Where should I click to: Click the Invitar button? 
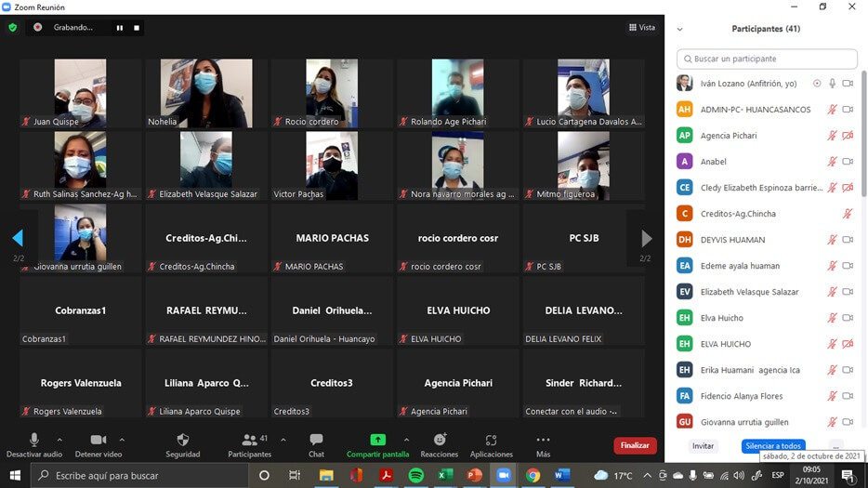703,446
